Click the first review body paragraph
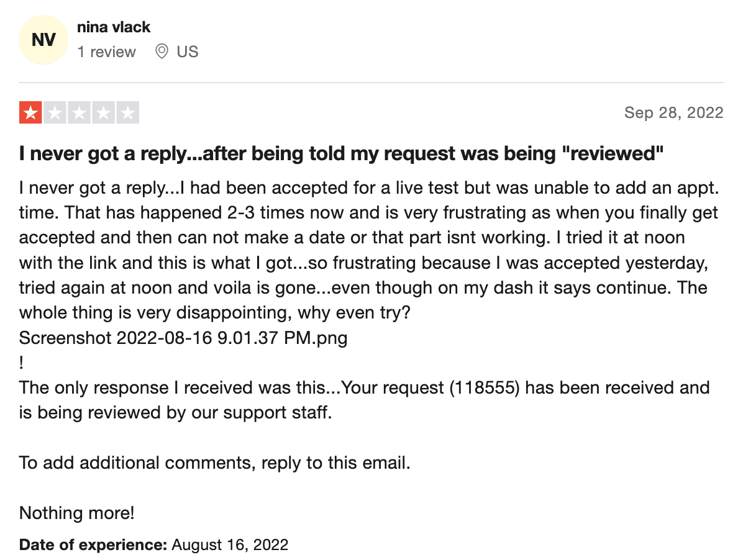 tap(369, 250)
